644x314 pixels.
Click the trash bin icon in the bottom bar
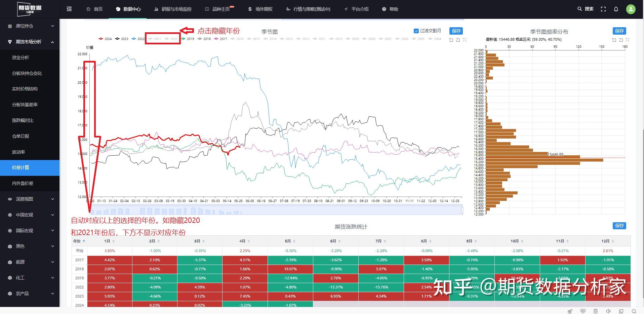(x=596, y=311)
